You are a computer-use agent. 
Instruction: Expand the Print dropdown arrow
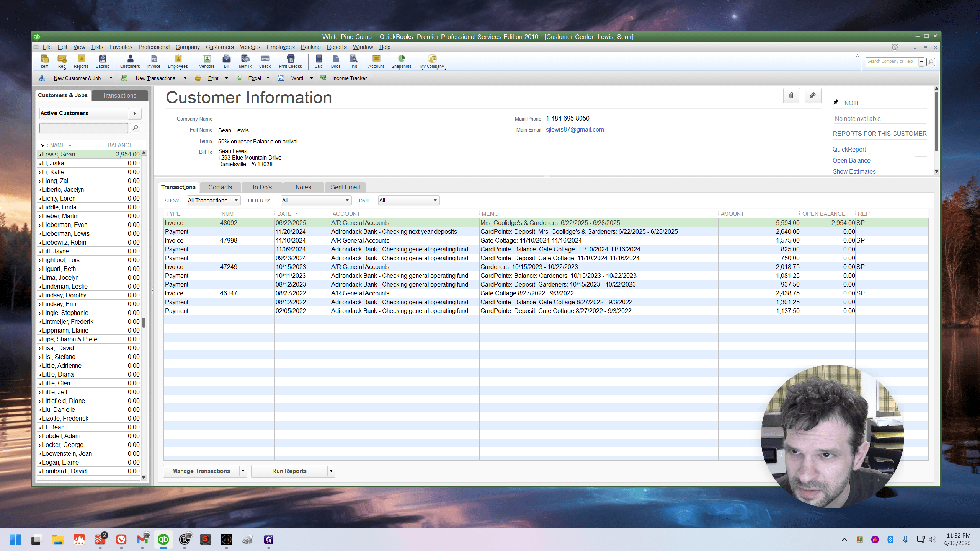227,78
